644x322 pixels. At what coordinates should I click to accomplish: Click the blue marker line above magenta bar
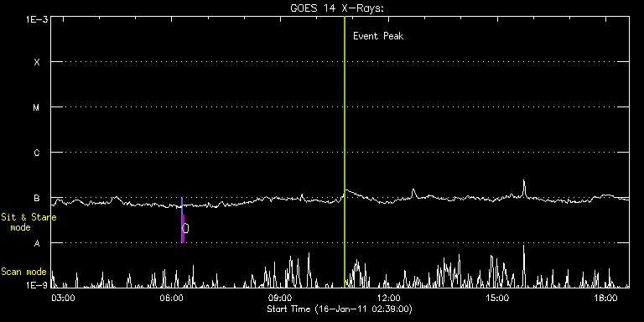point(181,205)
